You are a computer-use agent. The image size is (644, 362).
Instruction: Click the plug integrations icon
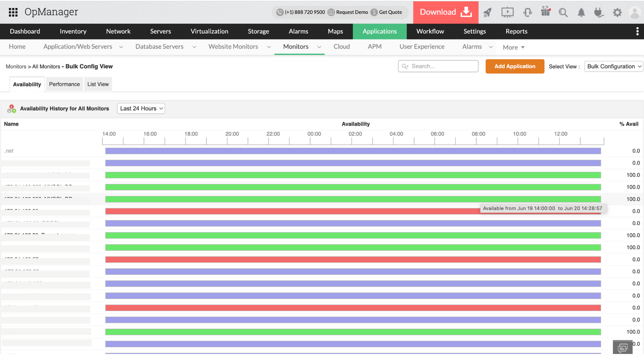(599, 12)
